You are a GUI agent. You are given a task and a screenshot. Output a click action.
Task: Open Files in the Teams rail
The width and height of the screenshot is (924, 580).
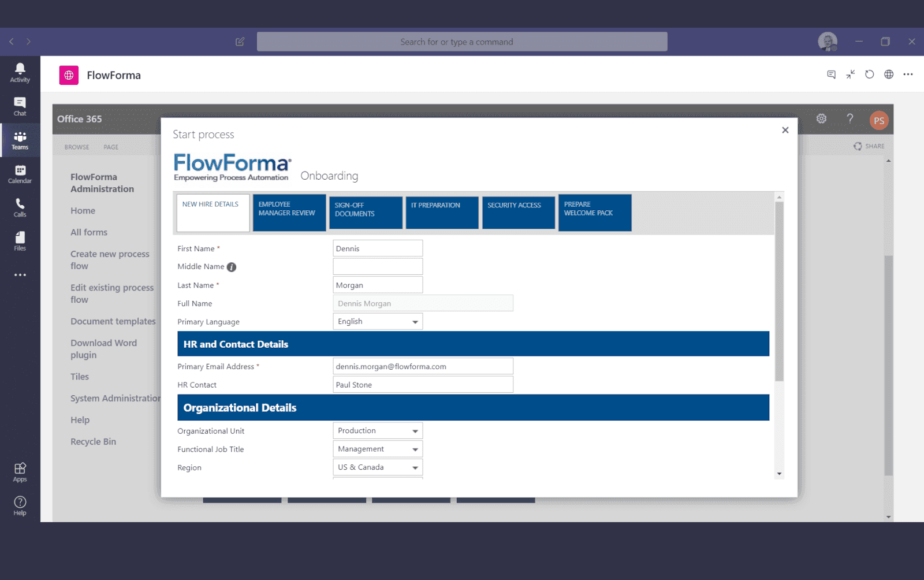(20, 241)
